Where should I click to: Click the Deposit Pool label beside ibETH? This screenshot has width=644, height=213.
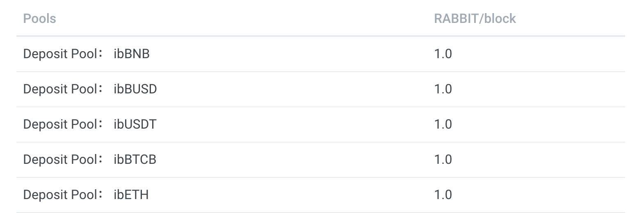pos(60,195)
